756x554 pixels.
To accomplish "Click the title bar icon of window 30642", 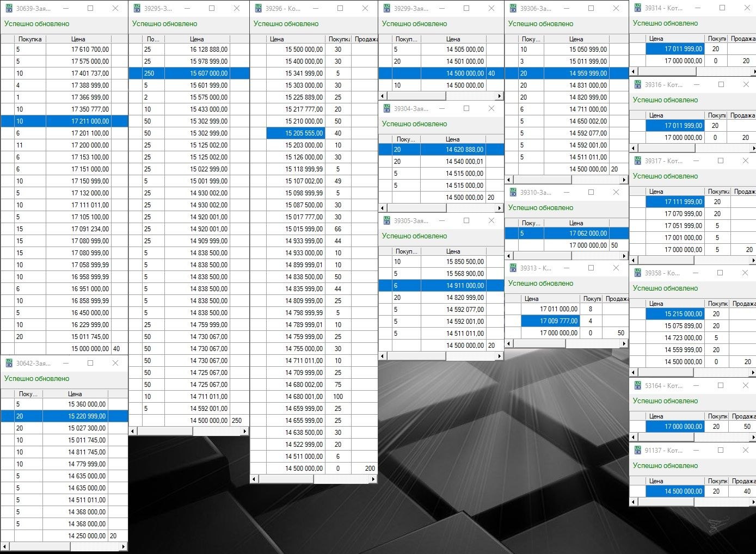I will coord(9,364).
